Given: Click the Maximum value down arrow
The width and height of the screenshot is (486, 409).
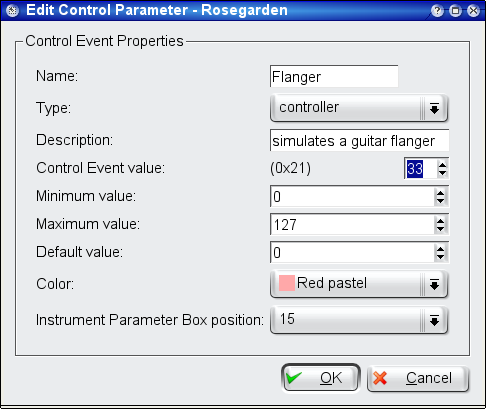Looking at the screenshot, I should pos(440,229).
